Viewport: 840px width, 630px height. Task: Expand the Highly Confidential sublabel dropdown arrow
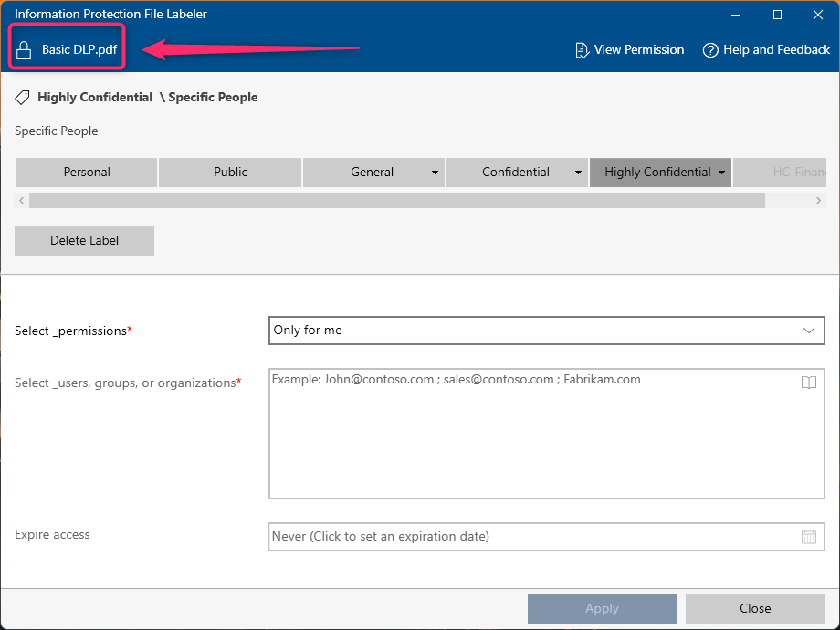721,173
